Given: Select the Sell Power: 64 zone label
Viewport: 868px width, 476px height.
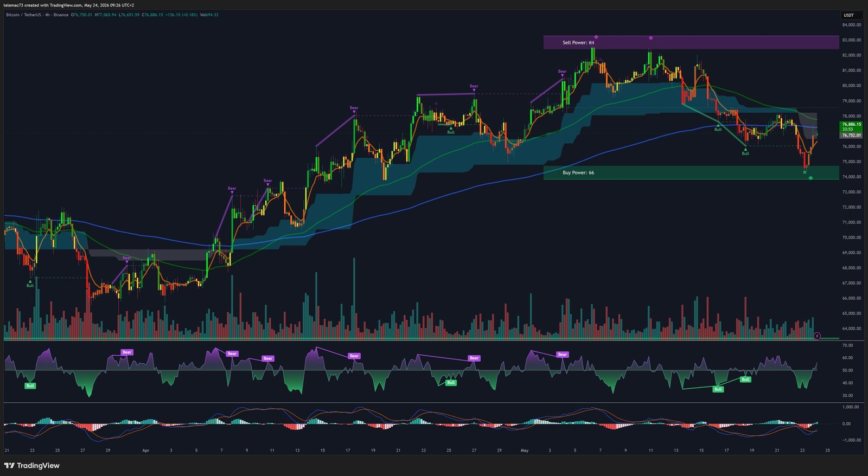Looking at the screenshot, I should click(578, 42).
